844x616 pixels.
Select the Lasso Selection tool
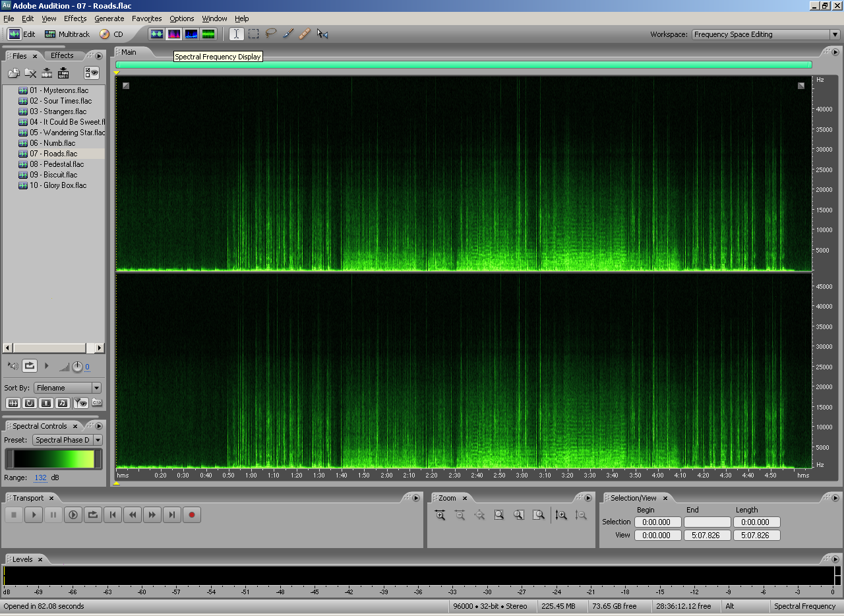tap(270, 34)
